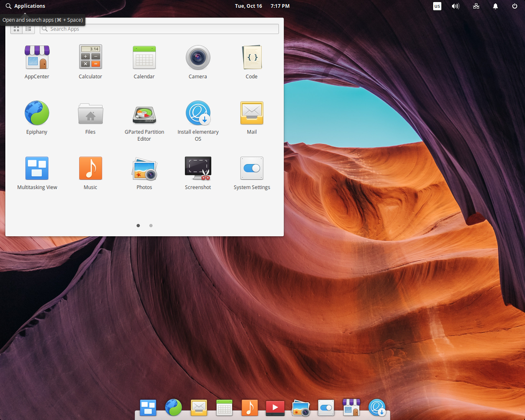Toggle the keyboard layout indicator
525x420 pixels.
coord(437,6)
